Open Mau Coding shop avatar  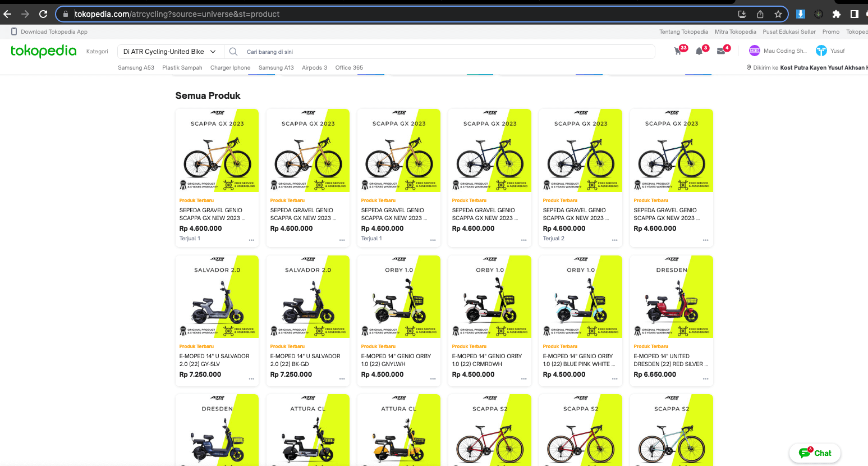pos(754,51)
